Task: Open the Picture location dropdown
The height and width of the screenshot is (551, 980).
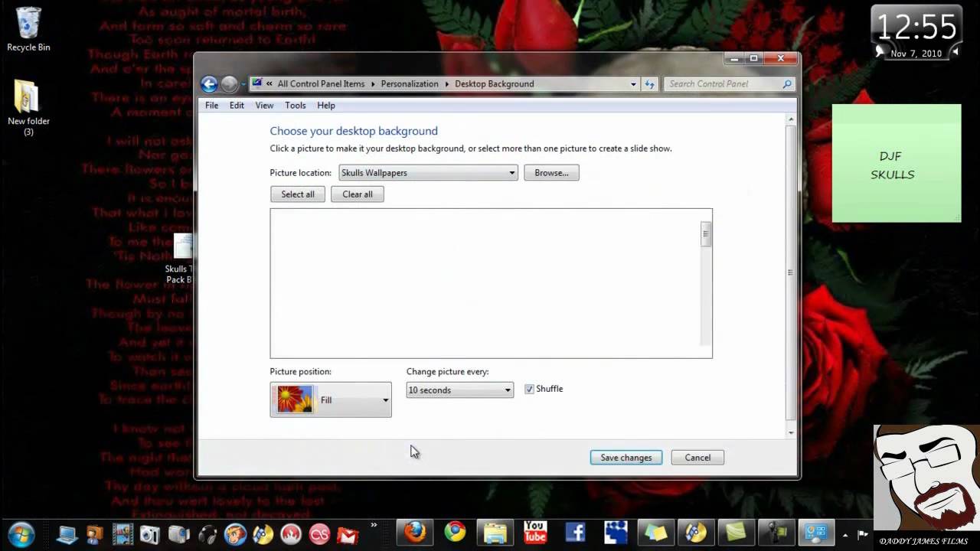Action: click(428, 173)
